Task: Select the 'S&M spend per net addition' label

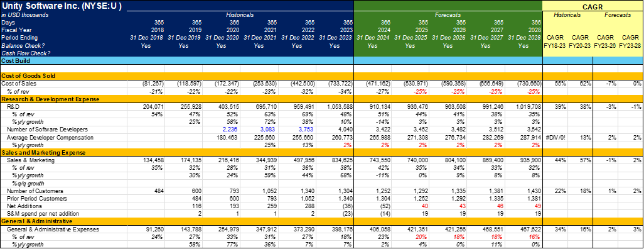Action: coord(43,214)
